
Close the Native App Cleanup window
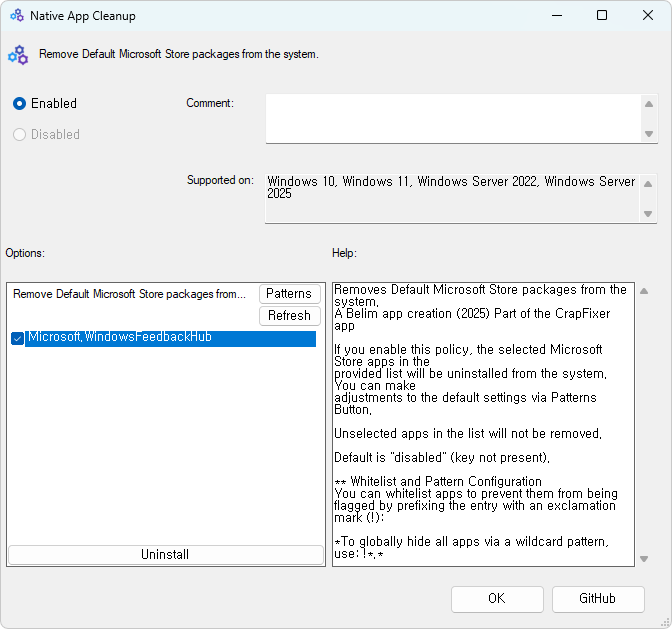(x=648, y=16)
